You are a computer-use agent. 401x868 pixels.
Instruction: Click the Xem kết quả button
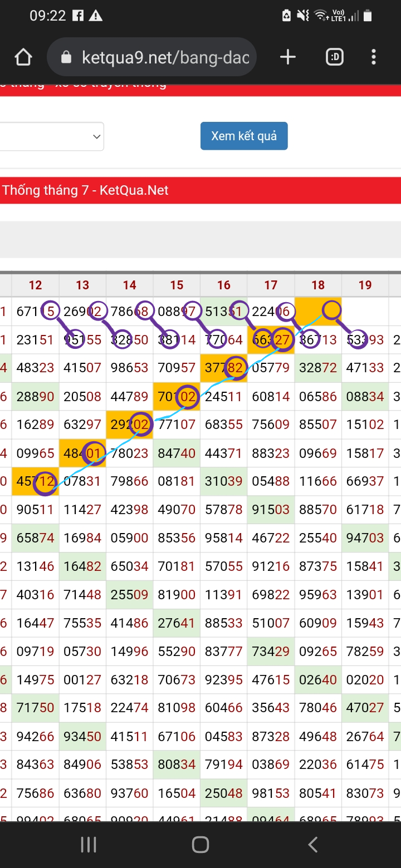coord(244,136)
